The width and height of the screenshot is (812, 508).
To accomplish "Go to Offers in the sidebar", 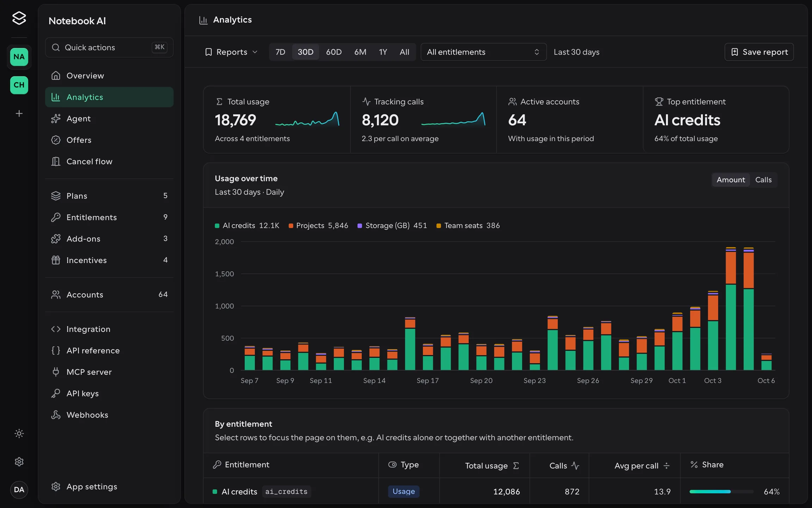I will pyautogui.click(x=109, y=140).
